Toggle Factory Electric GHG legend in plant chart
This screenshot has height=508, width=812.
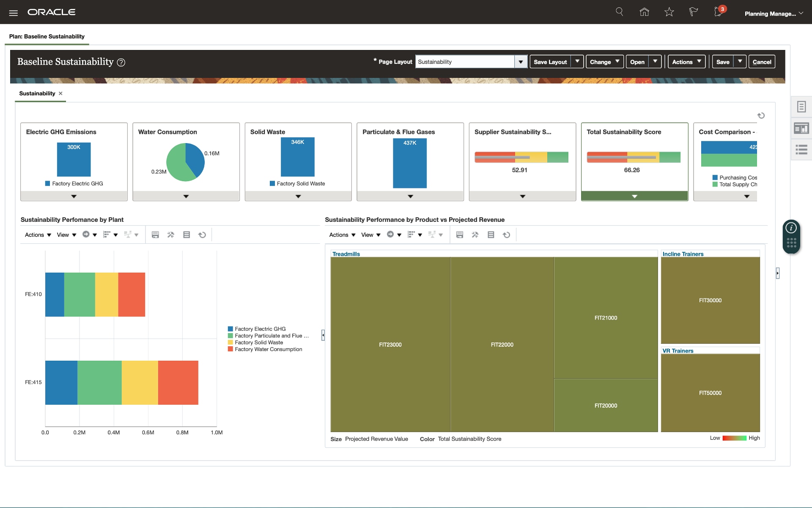coord(260,329)
